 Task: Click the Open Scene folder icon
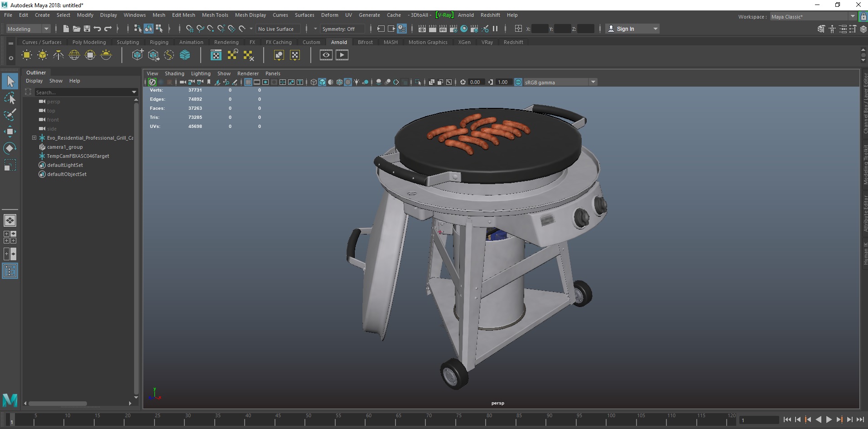pos(77,29)
